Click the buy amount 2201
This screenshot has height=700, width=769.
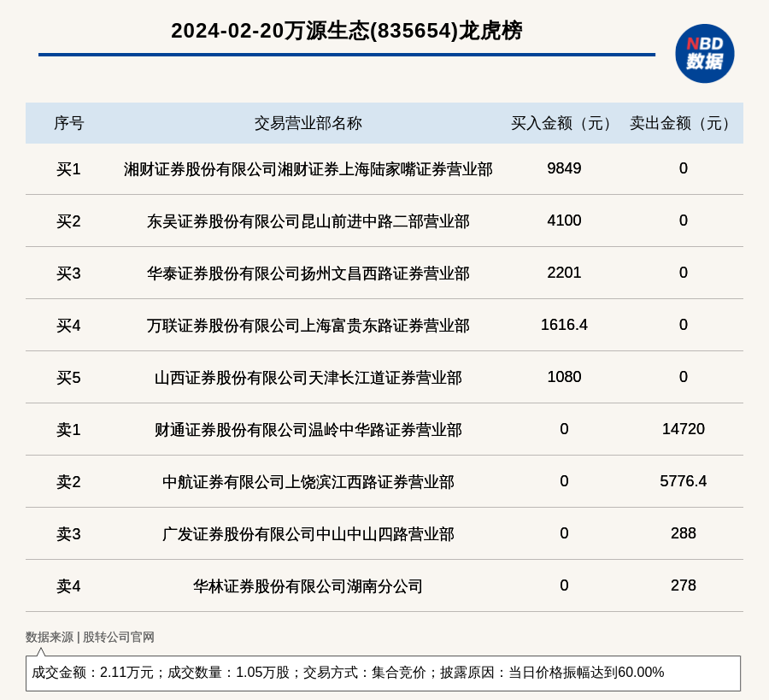coord(564,273)
